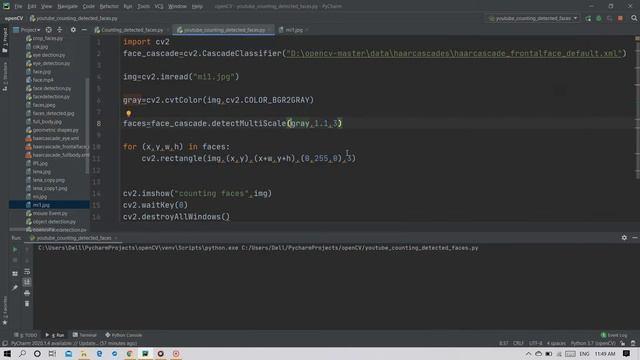Select youtube_counting_detected_faces run tab
Image resolution: width=640 pixels, height=360 pixels.
pos(73,238)
